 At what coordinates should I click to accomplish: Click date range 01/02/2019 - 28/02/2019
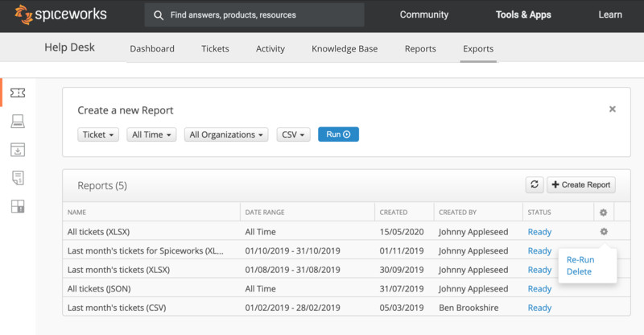pyautogui.click(x=292, y=308)
